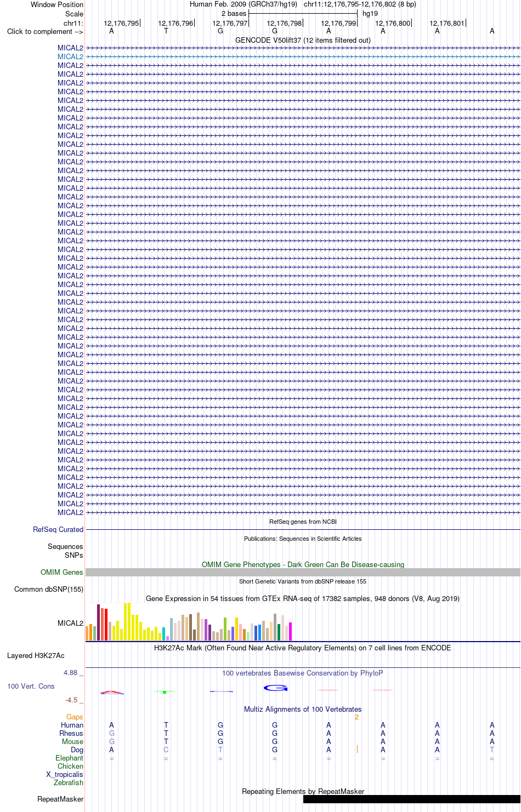Click the Window Position label
521x812 pixels.
(x=57, y=4)
